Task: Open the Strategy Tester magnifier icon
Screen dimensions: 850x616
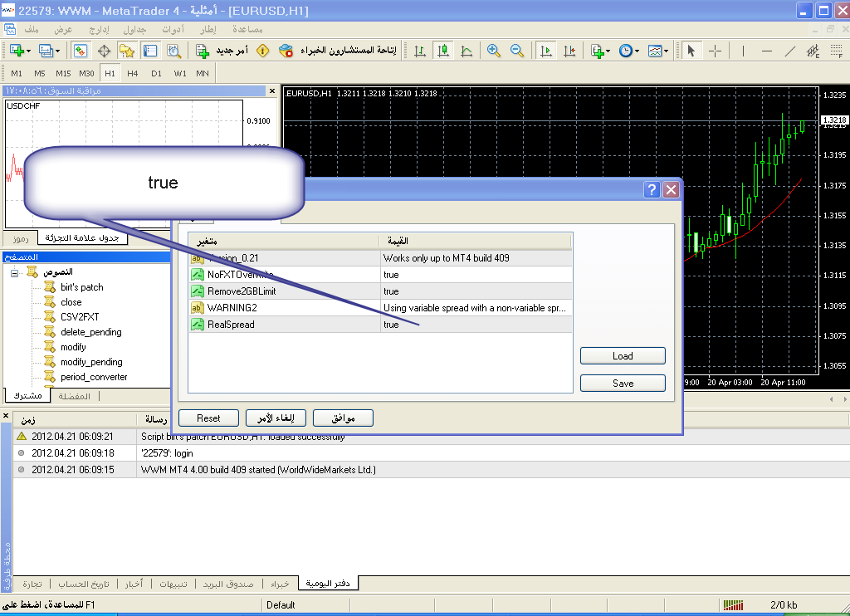Action: (x=173, y=51)
